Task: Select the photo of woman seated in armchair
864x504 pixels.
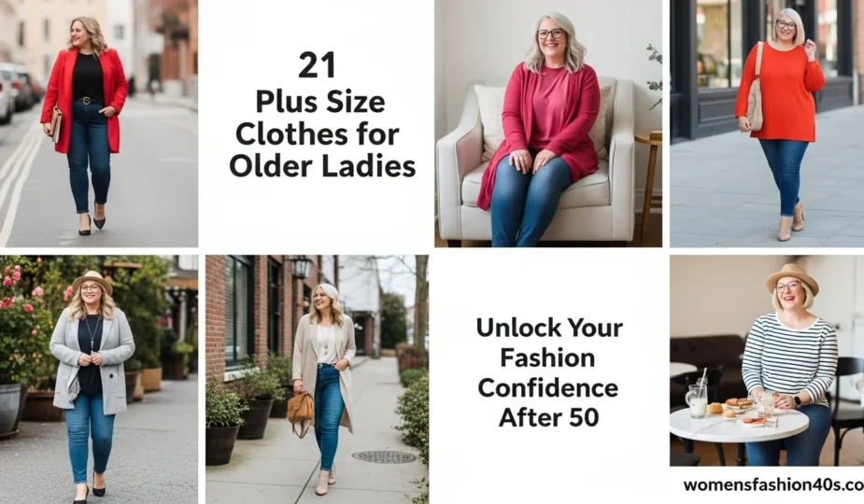Action: [x=548, y=123]
